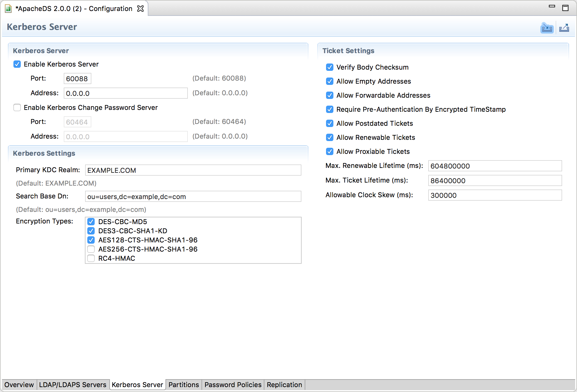Select the Replication tab
The height and width of the screenshot is (392, 577).
point(284,385)
